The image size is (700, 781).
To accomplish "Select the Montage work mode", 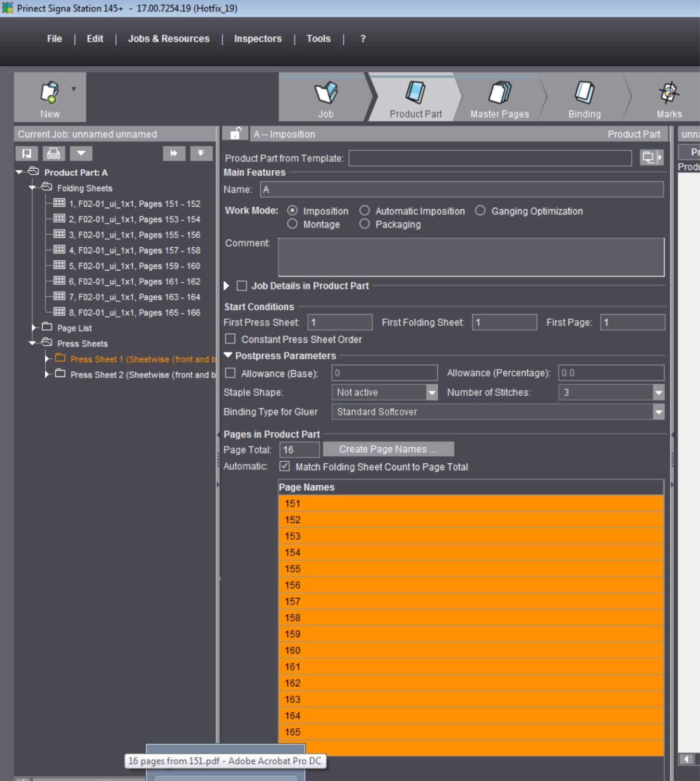I will pos(292,224).
